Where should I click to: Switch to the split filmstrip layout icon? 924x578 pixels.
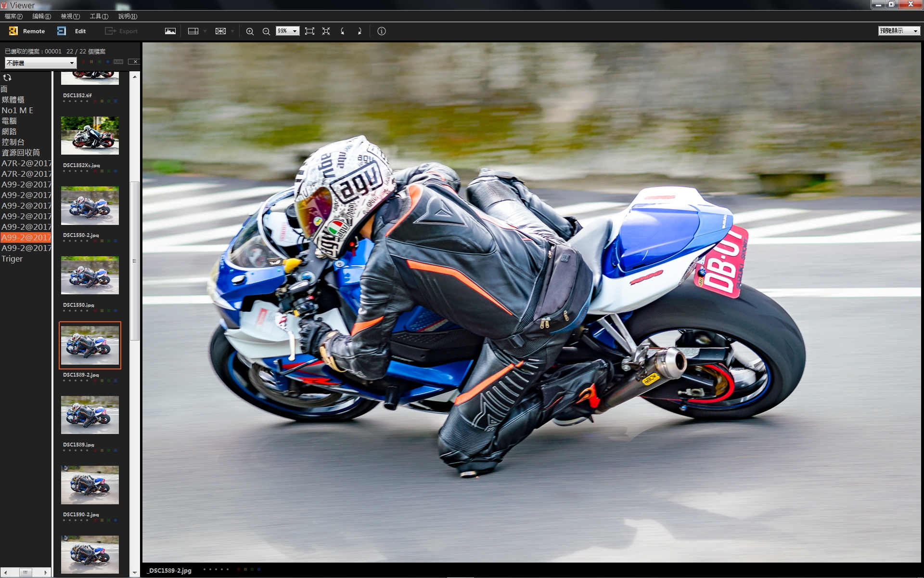point(193,31)
